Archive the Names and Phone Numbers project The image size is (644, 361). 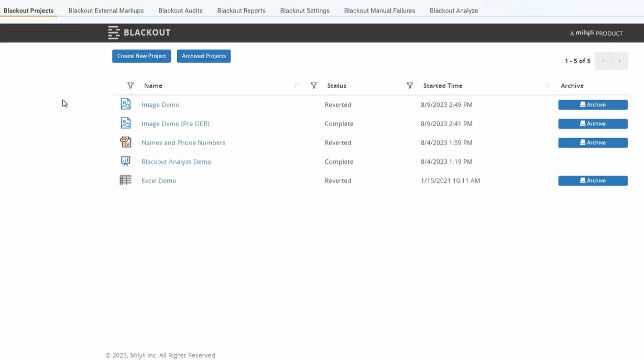[593, 143]
